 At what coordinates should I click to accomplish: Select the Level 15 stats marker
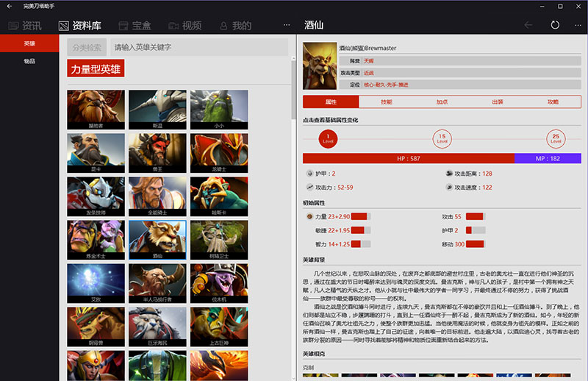[x=442, y=139]
